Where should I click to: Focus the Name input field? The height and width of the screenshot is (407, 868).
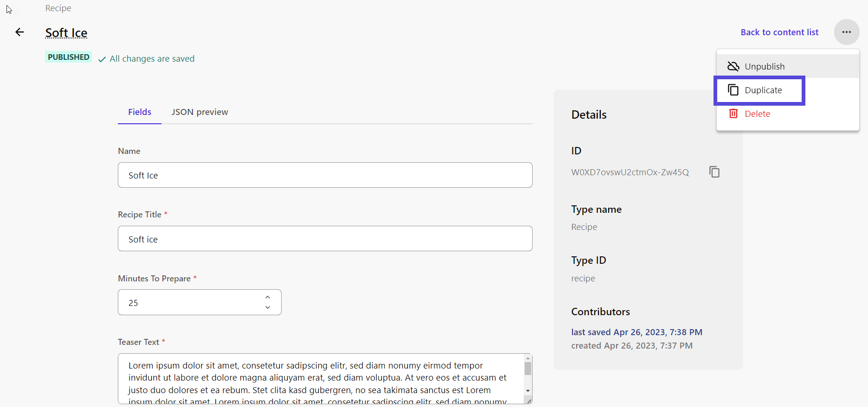pyautogui.click(x=325, y=175)
